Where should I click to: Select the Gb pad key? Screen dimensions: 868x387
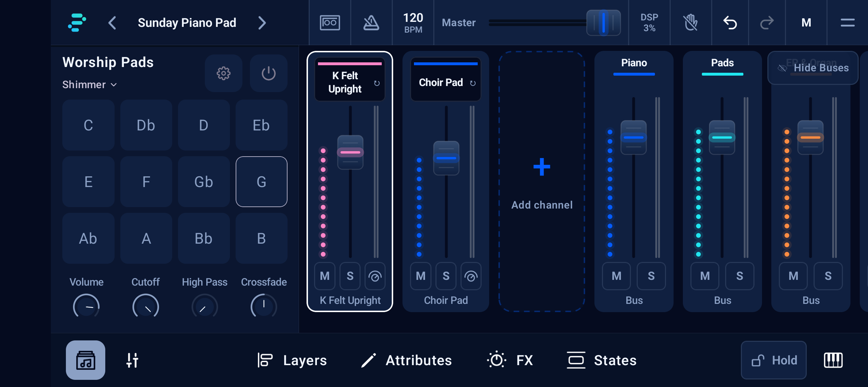(x=204, y=182)
